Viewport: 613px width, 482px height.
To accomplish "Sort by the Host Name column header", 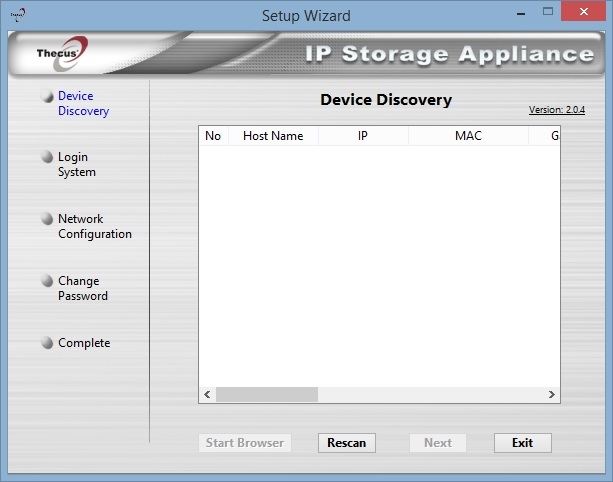I will [273, 136].
